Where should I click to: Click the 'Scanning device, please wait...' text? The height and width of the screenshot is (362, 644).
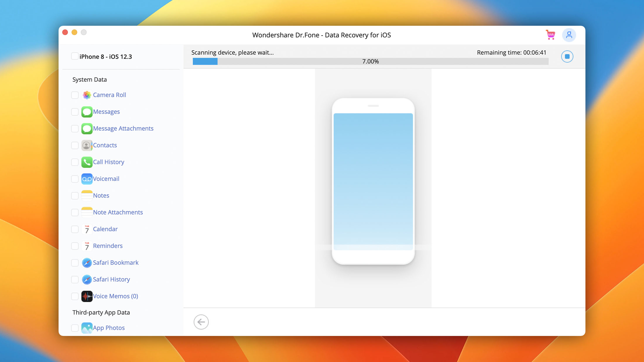[232, 53]
